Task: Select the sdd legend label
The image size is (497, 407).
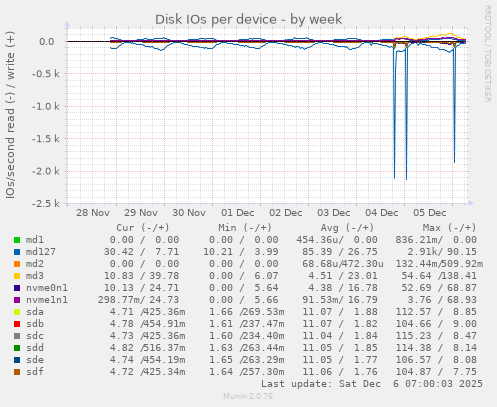Action: click(35, 348)
